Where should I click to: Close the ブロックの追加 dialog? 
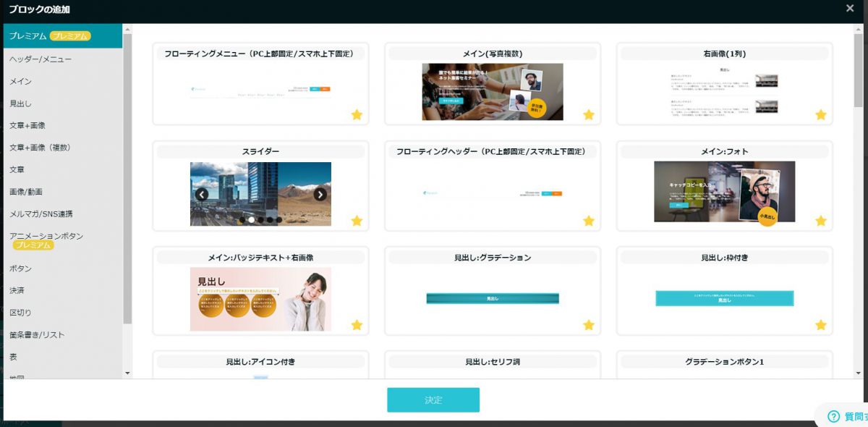(x=850, y=9)
